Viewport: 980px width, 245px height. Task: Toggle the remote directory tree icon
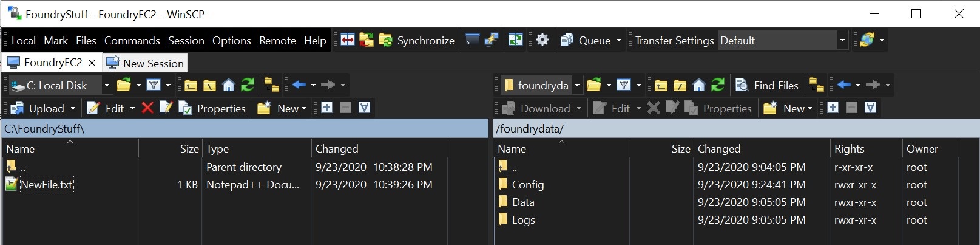[817, 85]
